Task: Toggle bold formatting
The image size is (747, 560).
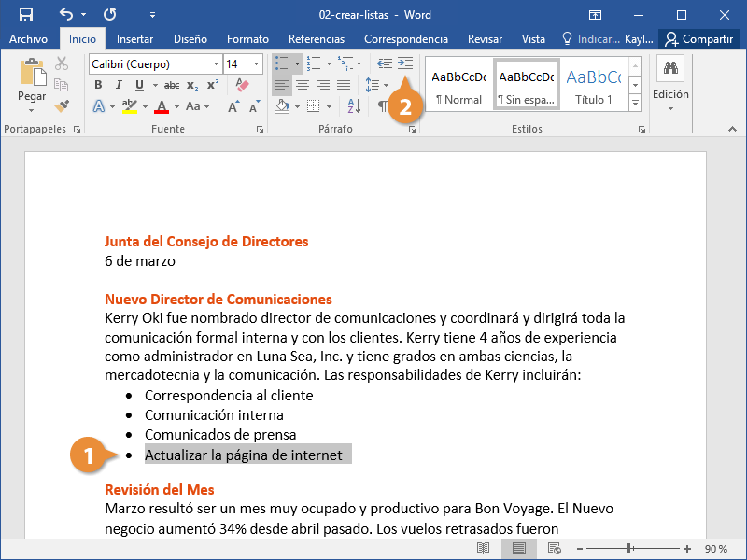Action: 98,85
